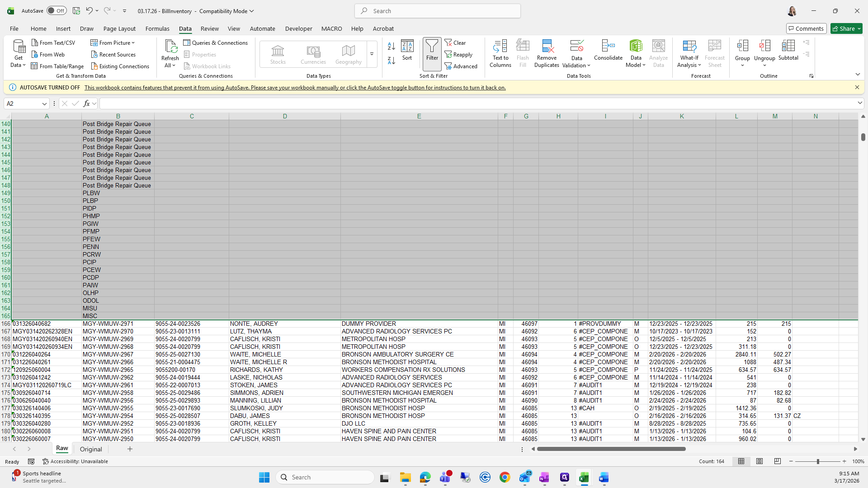Screen dimensions: 868x488
Task: Click the AutoSave warning message link
Action: (295, 88)
